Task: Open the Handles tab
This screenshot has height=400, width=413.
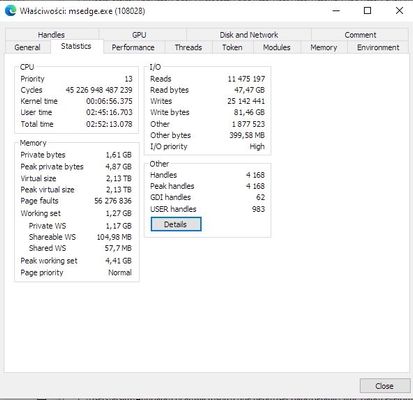Action: point(51,35)
